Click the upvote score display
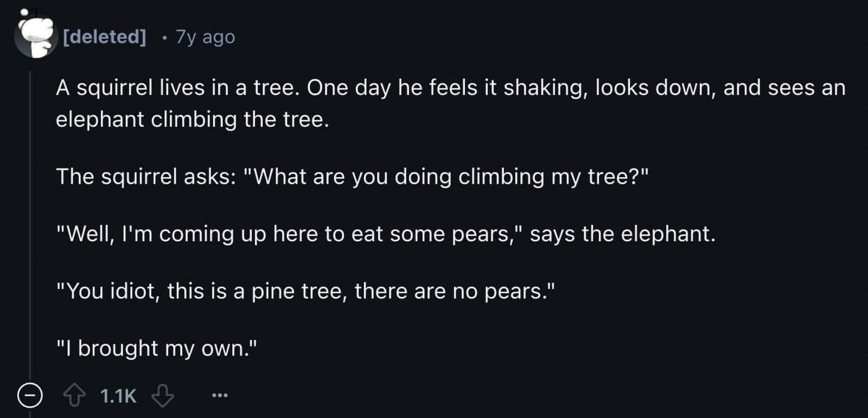 click(117, 395)
